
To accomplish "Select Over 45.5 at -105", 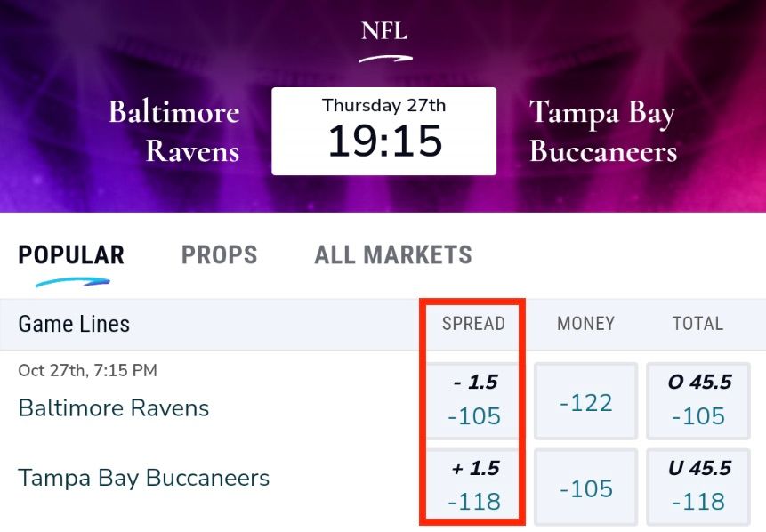I will point(698,399).
